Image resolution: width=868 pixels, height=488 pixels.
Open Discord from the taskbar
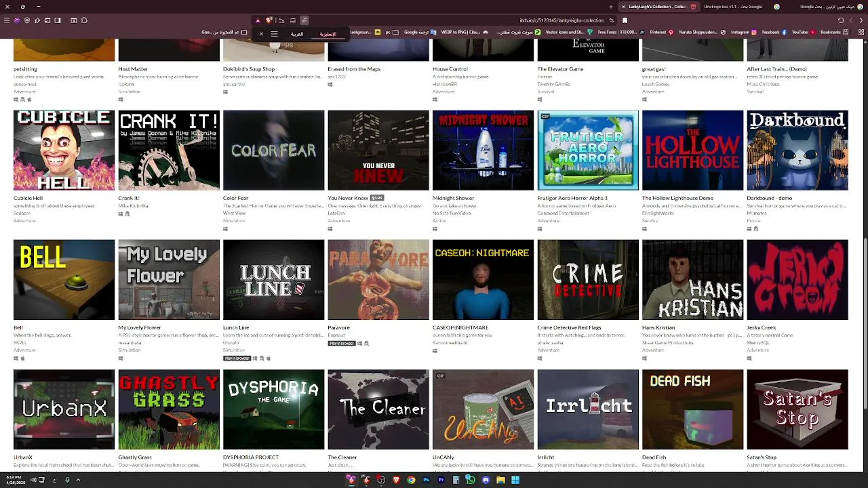[x=486, y=480]
